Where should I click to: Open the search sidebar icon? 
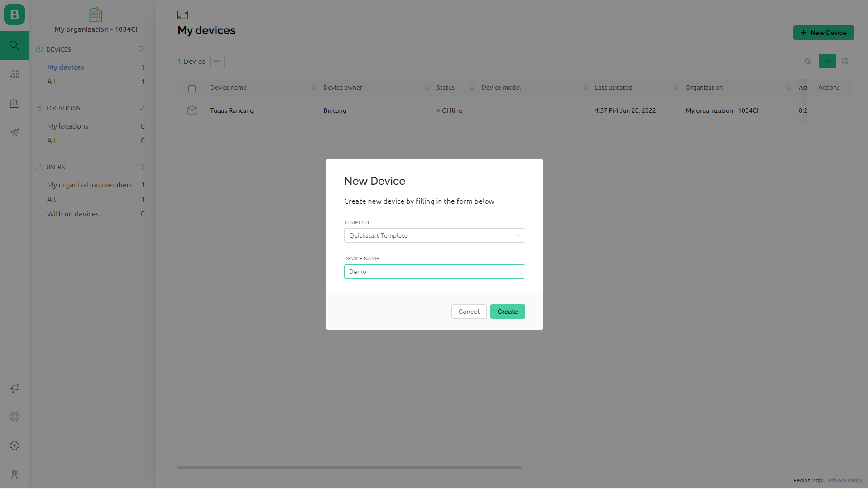point(14,45)
